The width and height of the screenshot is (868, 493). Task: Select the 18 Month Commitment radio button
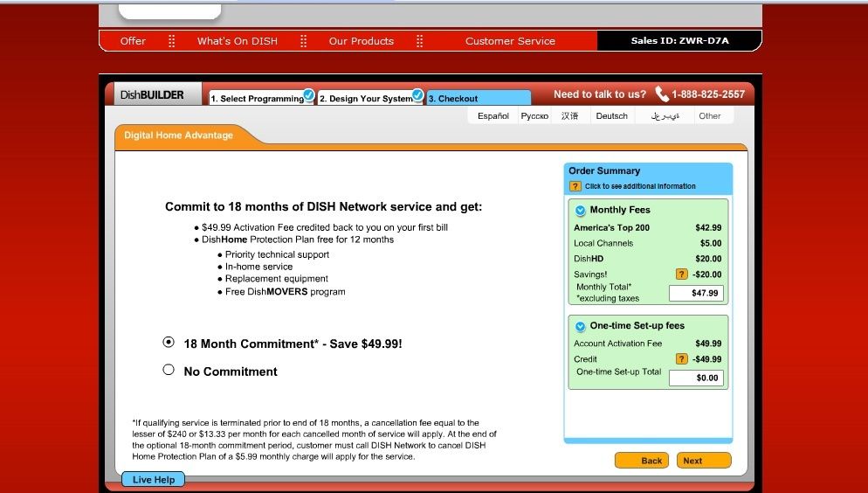pos(169,343)
